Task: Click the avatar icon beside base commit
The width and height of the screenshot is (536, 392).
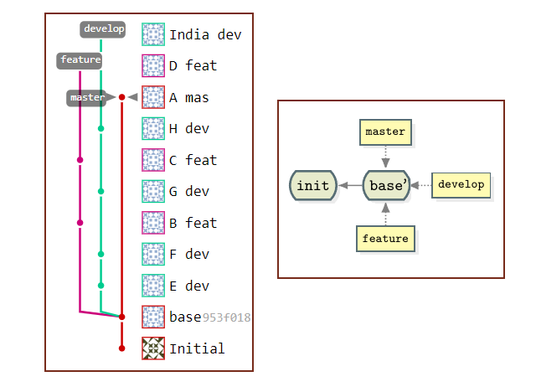Action: [x=153, y=317]
